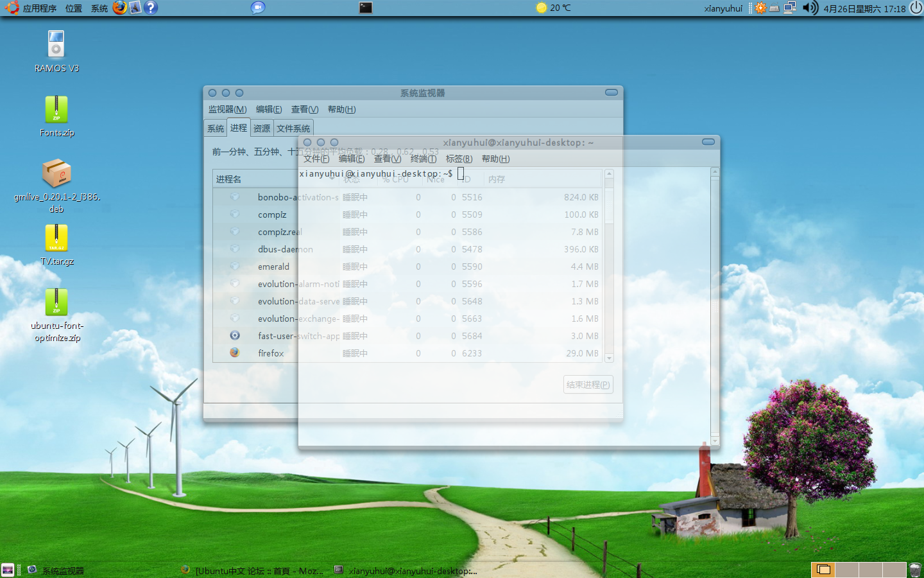Click the xianyuhui user switcher in top panel
This screenshot has height=578, width=924.
[x=723, y=8]
